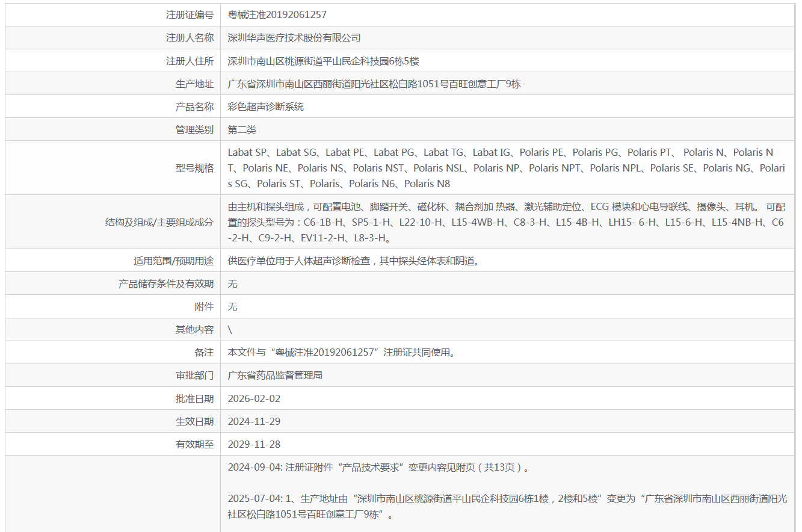Image resolution: width=802 pixels, height=532 pixels.
Task: Select effective date 2024-11-29
Action: [254, 421]
